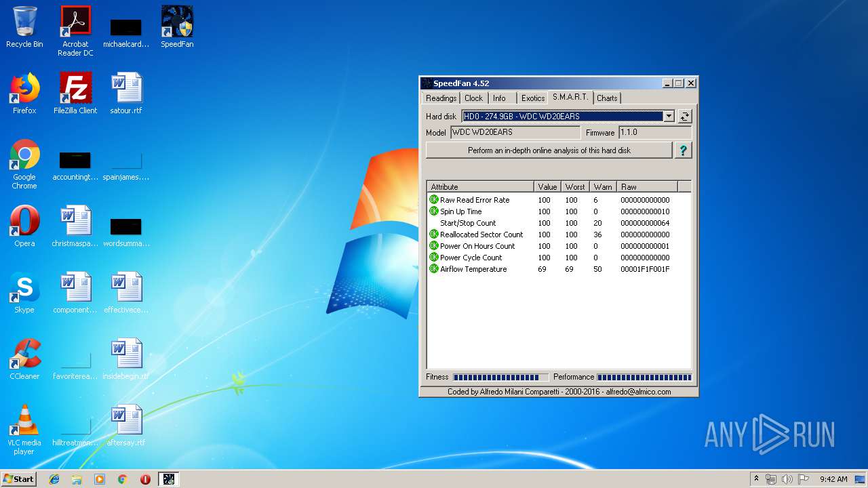Click the Performance progress bar
Image resolution: width=868 pixels, height=488 pixels.
pos(644,378)
